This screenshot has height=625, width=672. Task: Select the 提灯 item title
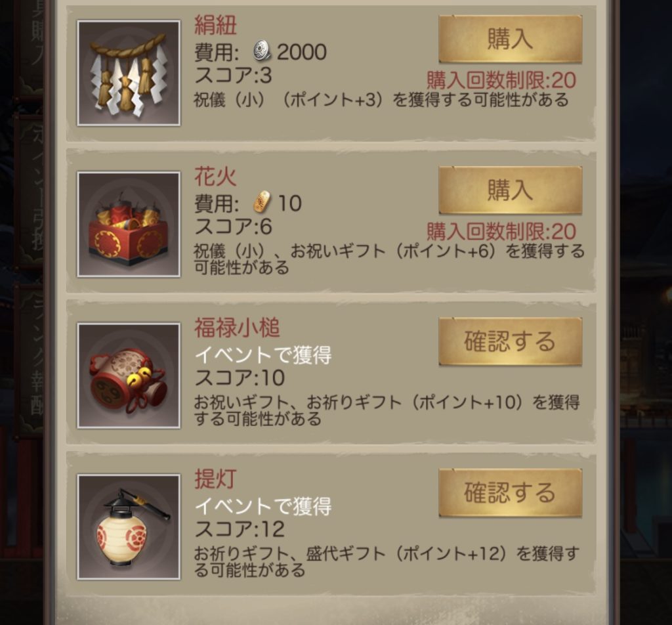click(215, 479)
